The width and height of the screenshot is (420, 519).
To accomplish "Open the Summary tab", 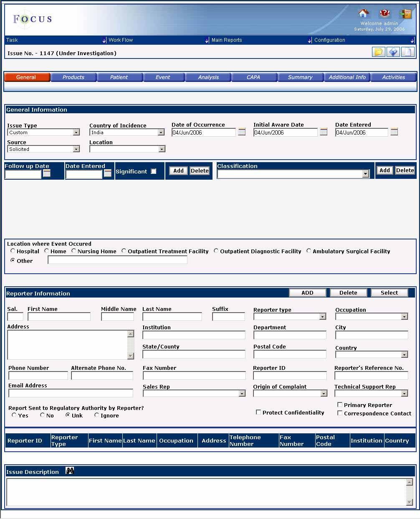I will (300, 77).
